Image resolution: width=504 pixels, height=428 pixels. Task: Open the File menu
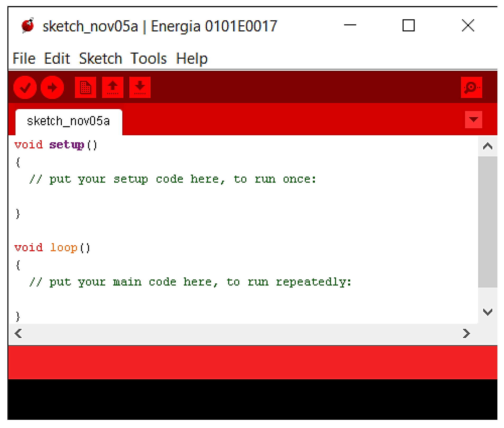click(x=24, y=58)
